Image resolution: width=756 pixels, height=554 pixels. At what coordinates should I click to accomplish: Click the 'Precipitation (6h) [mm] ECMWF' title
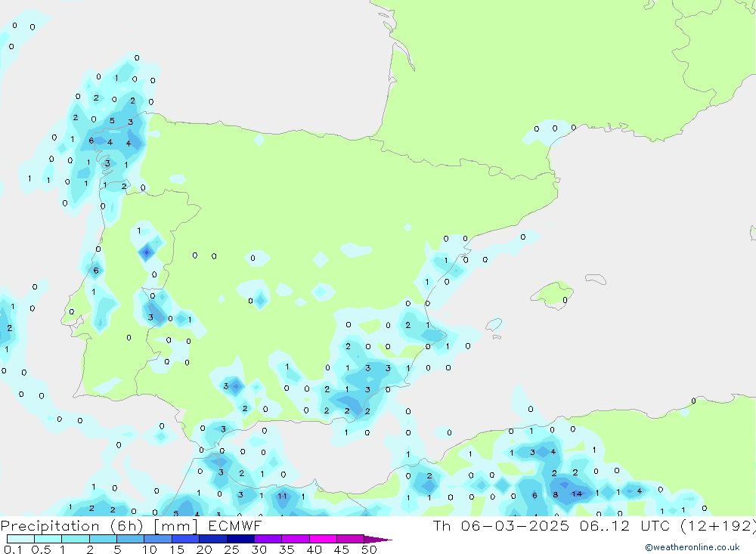click(131, 526)
